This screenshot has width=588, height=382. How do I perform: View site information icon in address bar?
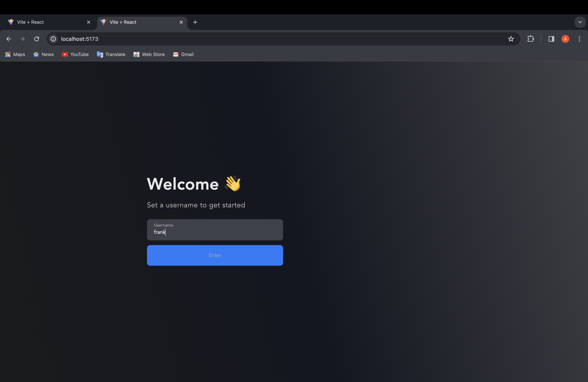pos(53,39)
